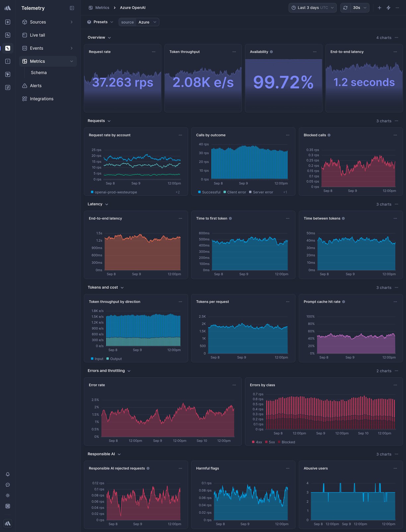The image size is (406, 532).
Task: Open Error rate chart options menu
Action: coord(234,385)
